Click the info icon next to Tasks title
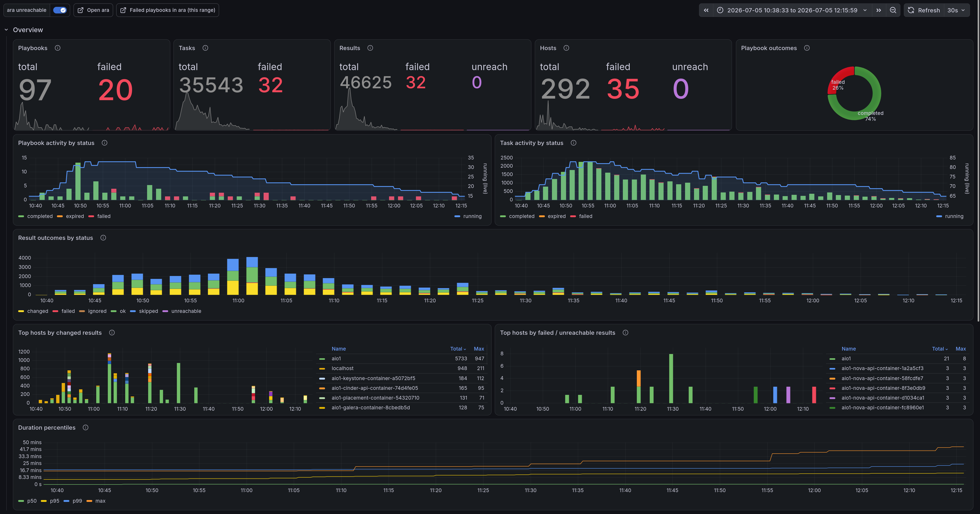 tap(205, 48)
